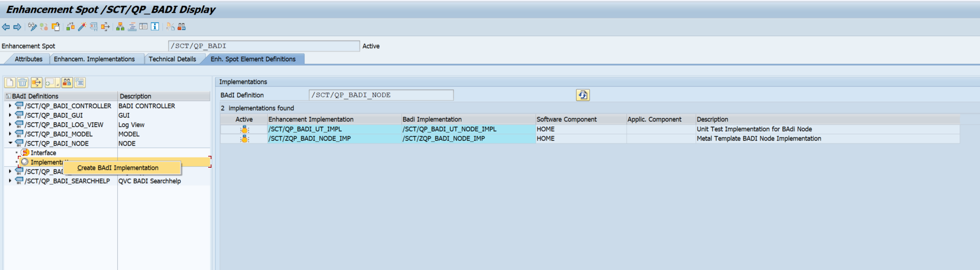980x270 pixels.
Task: Click the create new document icon
Action: tap(10, 83)
